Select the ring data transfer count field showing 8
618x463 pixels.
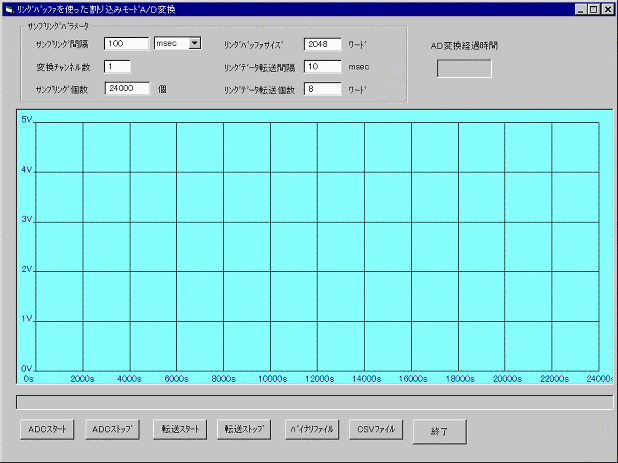[x=322, y=89]
